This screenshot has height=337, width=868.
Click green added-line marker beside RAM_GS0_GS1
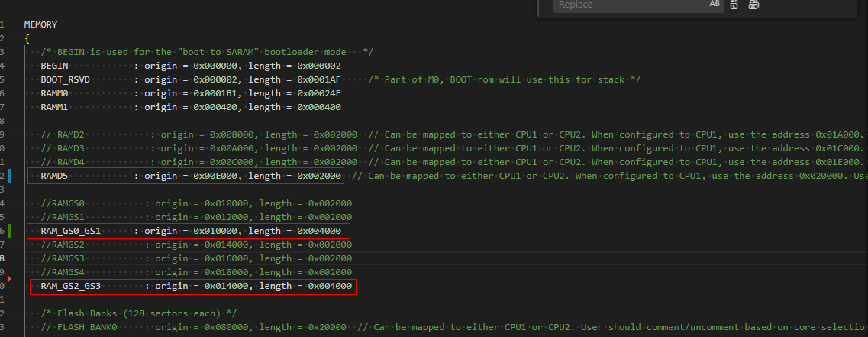pos(10,231)
